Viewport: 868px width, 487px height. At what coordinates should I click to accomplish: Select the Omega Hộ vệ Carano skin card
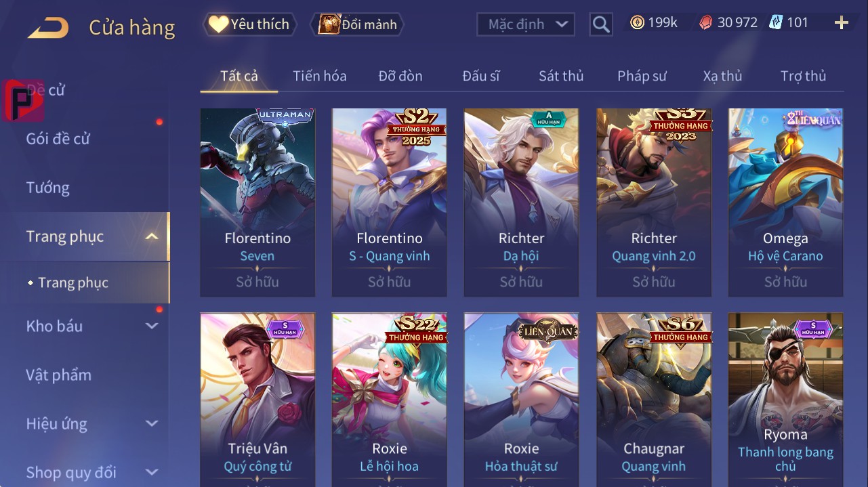point(785,203)
